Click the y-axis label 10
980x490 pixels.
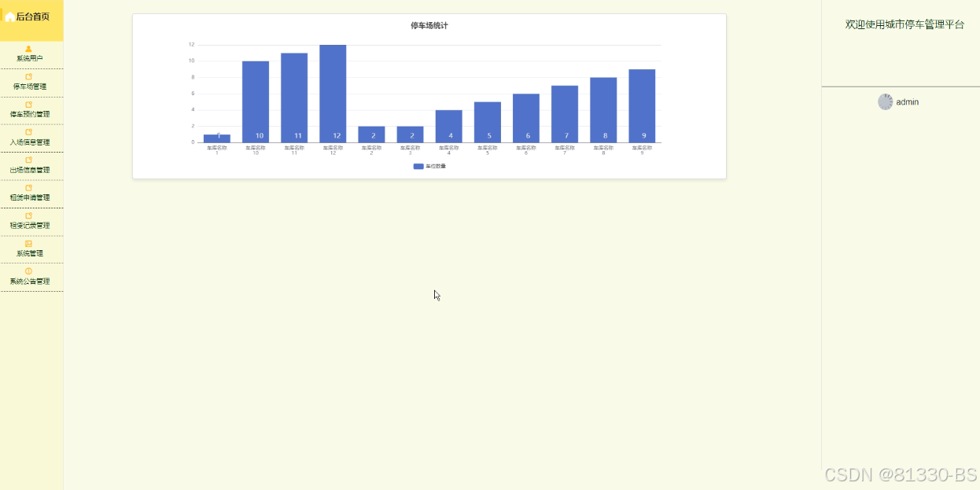191,61
